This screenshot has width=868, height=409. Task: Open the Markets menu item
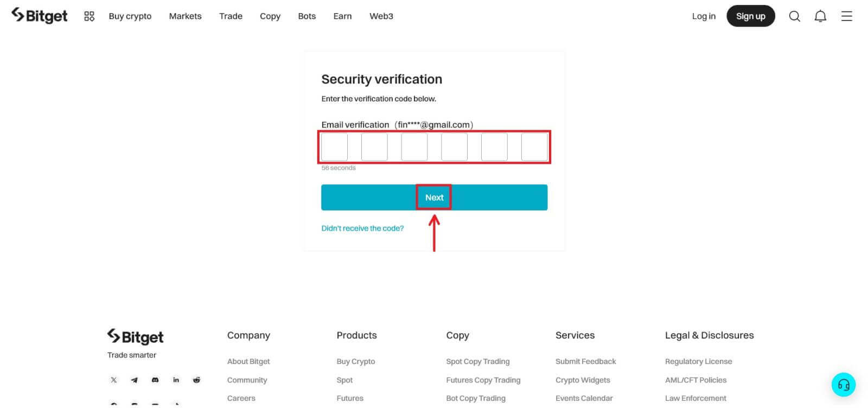click(x=185, y=16)
